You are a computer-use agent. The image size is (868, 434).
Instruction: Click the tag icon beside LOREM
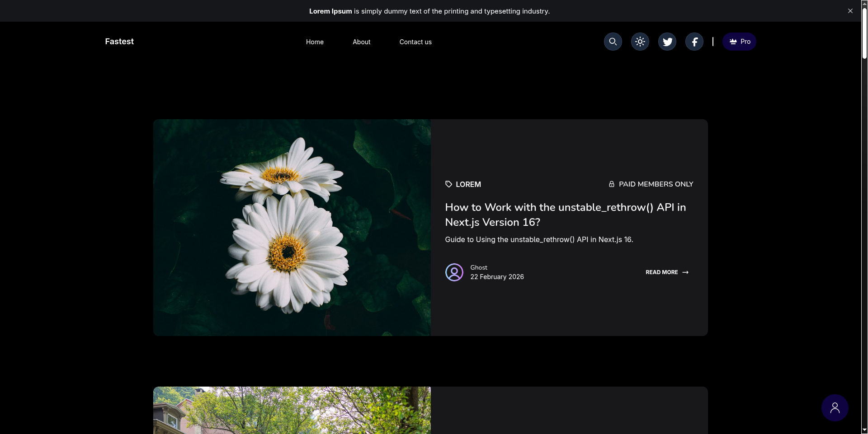point(448,184)
